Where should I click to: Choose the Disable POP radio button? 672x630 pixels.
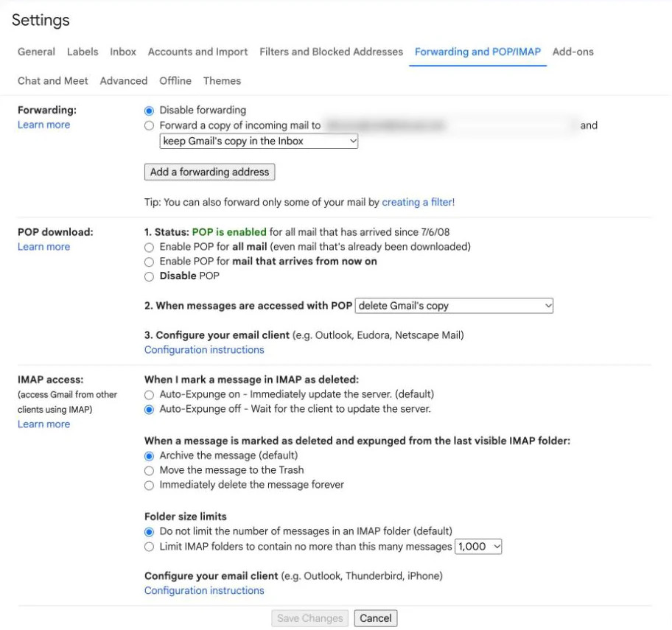tap(149, 276)
